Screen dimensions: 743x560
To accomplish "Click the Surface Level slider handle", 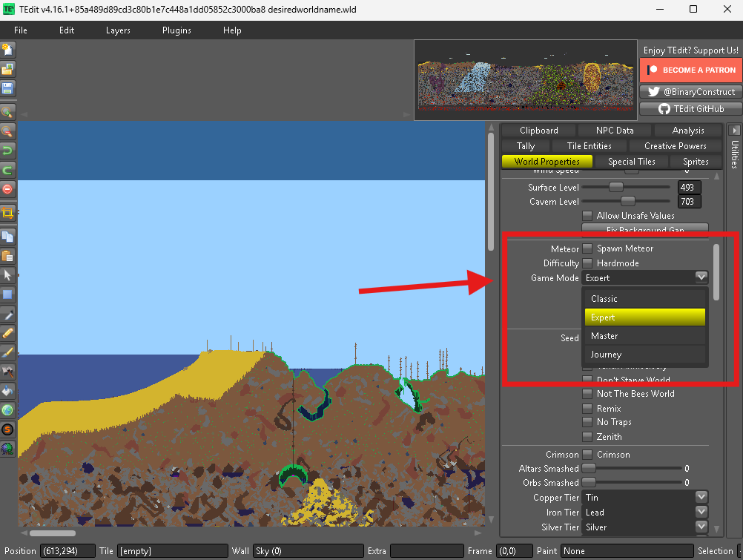I will pos(616,187).
